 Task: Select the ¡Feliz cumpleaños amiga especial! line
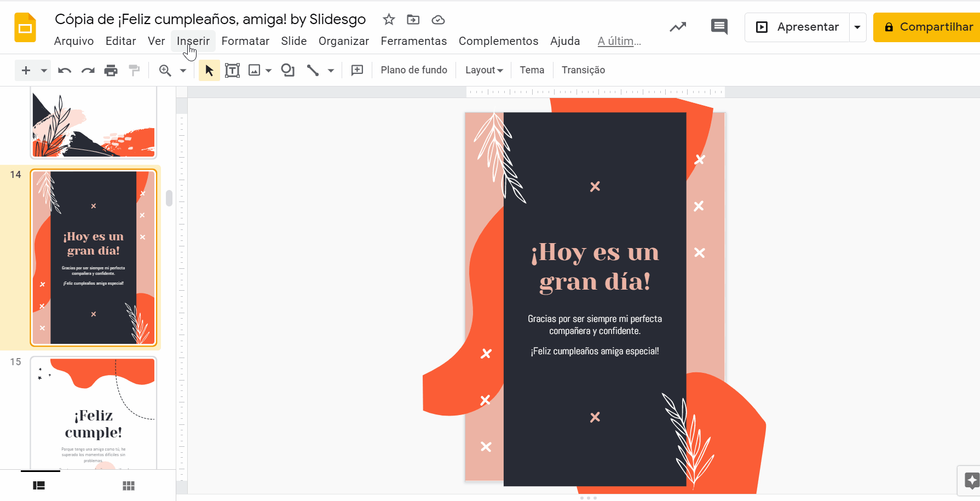(595, 351)
